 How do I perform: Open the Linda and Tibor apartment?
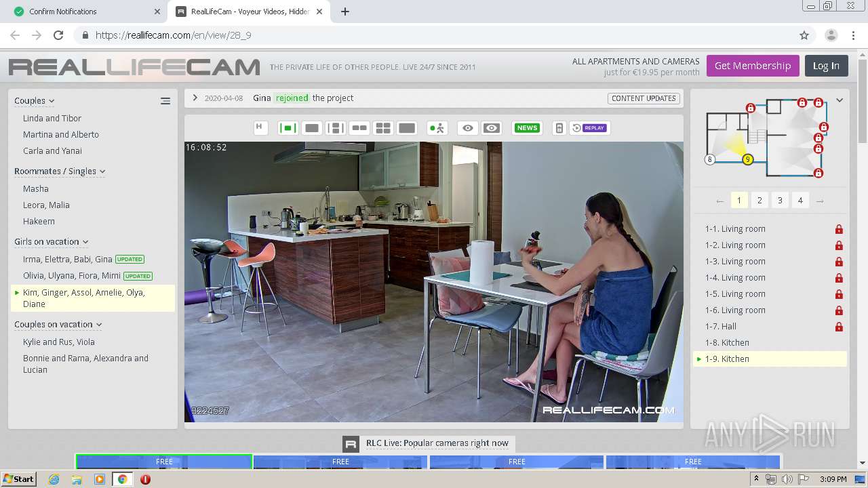(52, 118)
